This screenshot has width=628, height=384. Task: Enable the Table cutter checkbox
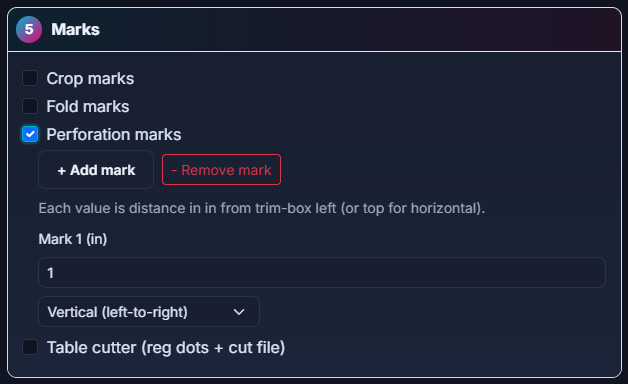[x=30, y=347]
